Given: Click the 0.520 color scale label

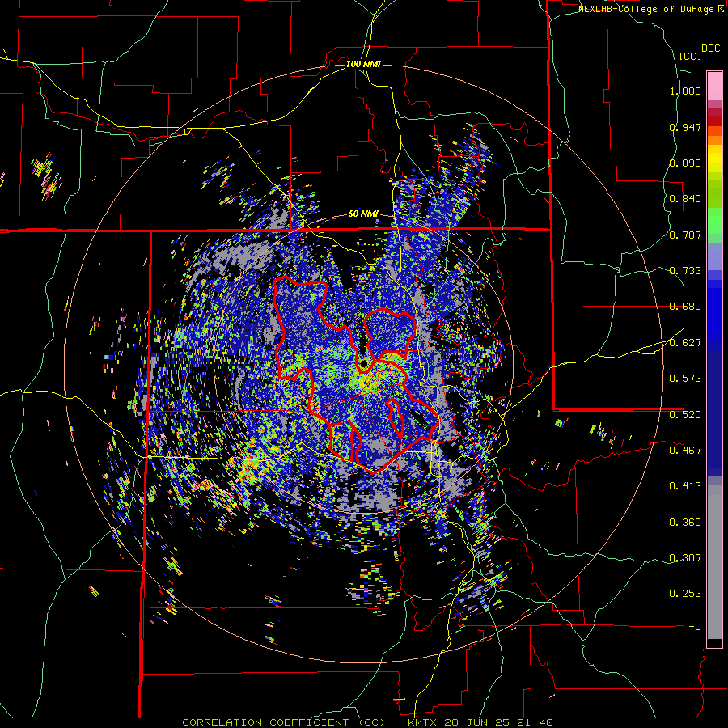Looking at the screenshot, I should (685, 414).
